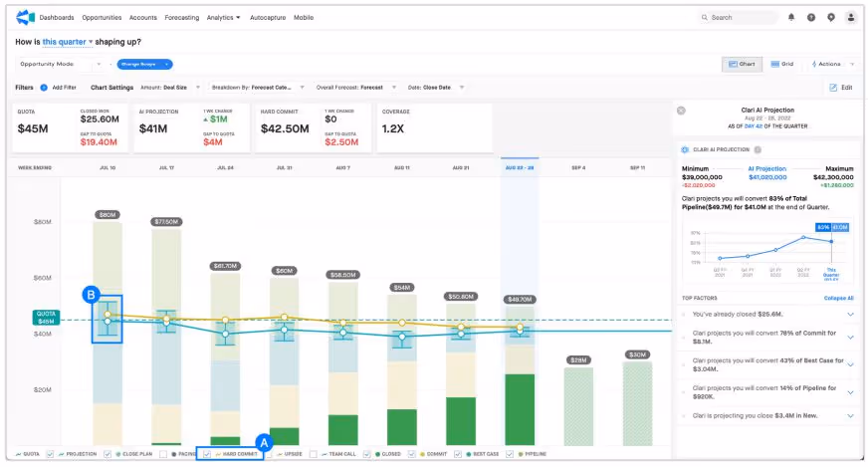Click the info icon after Clari AI Projection heading
868x467 pixels.
point(758,149)
